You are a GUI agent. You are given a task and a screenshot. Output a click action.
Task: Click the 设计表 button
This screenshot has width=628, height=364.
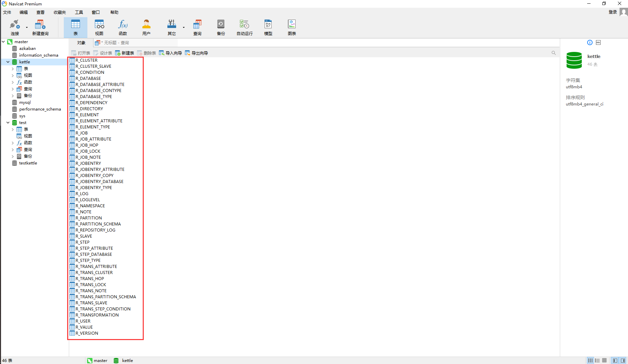click(x=103, y=53)
